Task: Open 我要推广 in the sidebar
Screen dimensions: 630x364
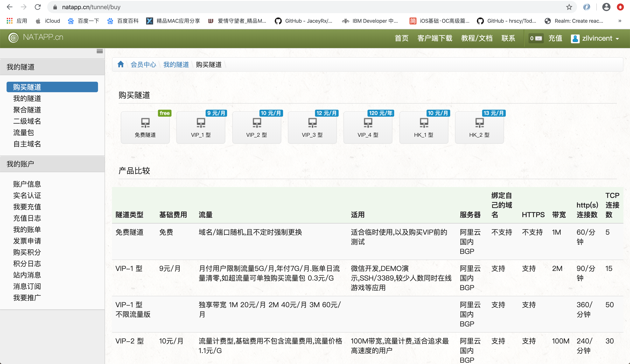Action: point(27,298)
